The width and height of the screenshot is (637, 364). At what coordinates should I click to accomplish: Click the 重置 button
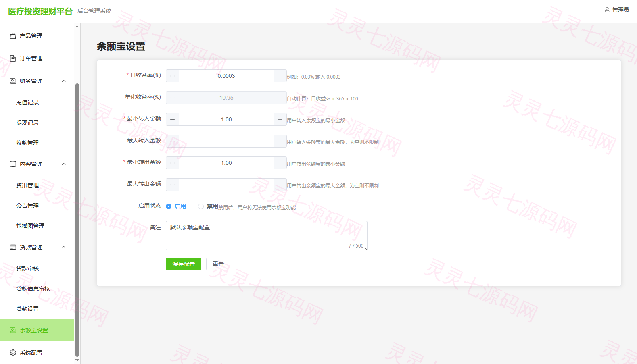[x=218, y=264]
